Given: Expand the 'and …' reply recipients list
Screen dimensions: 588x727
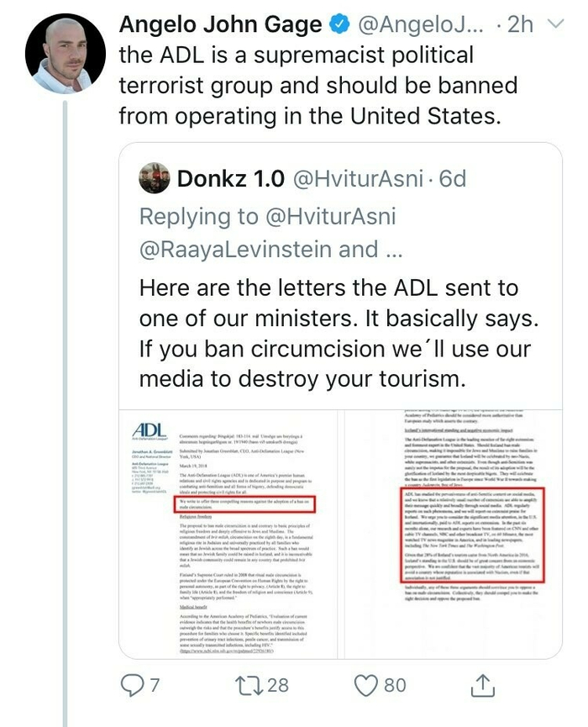Looking at the screenshot, I should [x=370, y=250].
